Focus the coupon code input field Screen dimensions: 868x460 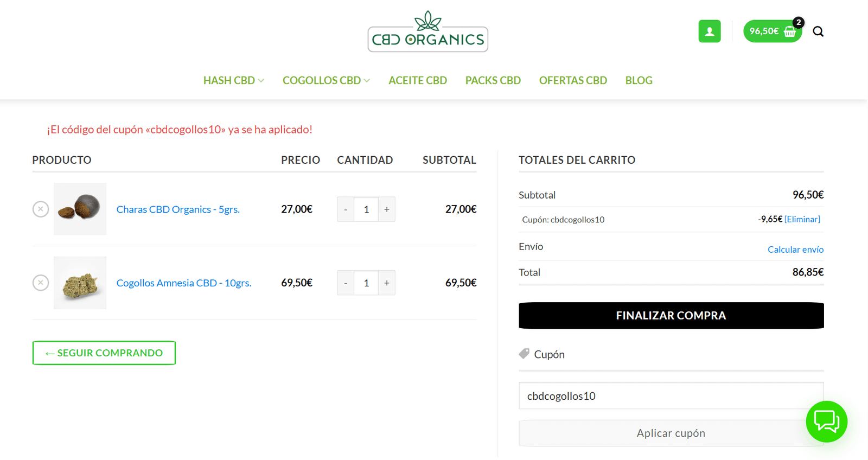point(671,396)
